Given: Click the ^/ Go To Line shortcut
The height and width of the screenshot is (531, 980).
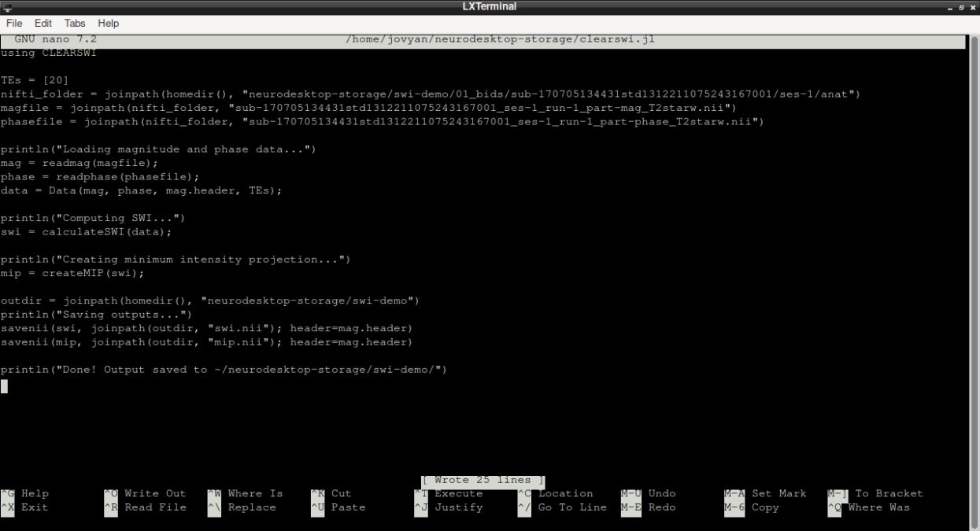Looking at the screenshot, I should coord(562,507).
